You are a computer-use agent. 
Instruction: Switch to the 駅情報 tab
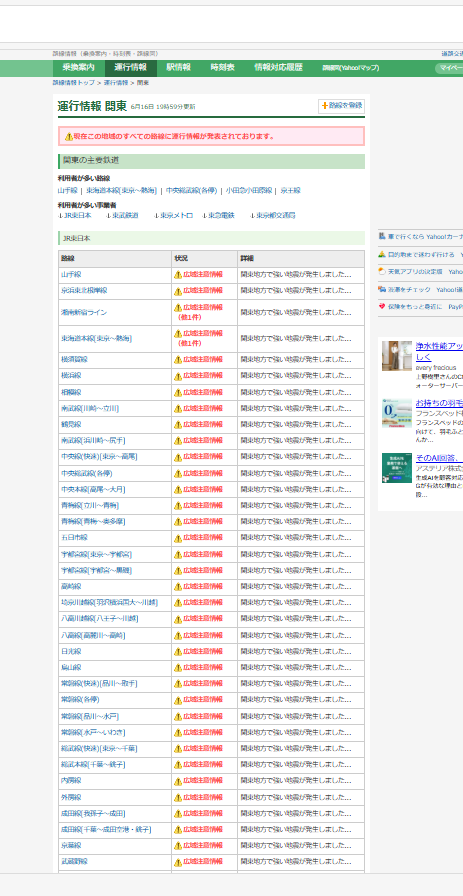coord(178,67)
